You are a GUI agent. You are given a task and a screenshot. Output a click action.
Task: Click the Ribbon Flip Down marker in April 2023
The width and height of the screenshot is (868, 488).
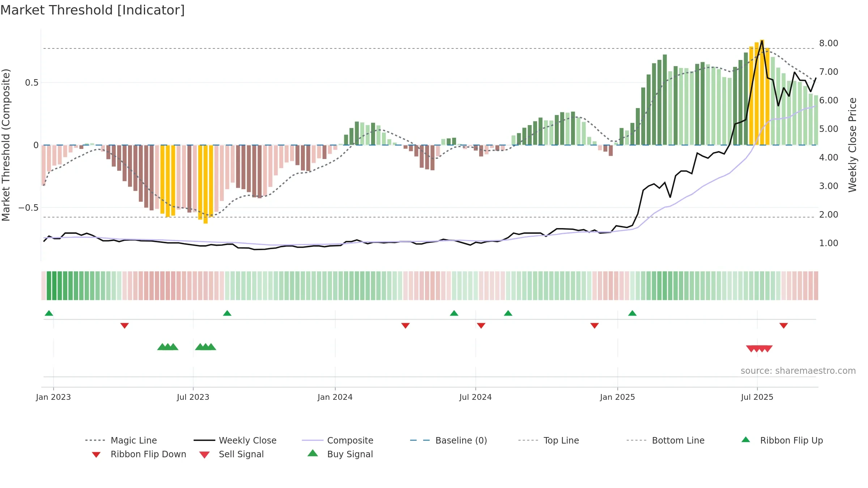124,326
